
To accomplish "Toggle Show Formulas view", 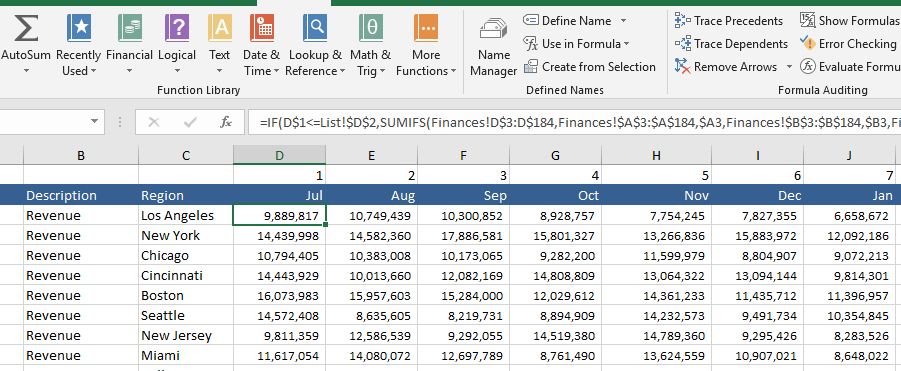I will pyautogui.click(x=850, y=21).
